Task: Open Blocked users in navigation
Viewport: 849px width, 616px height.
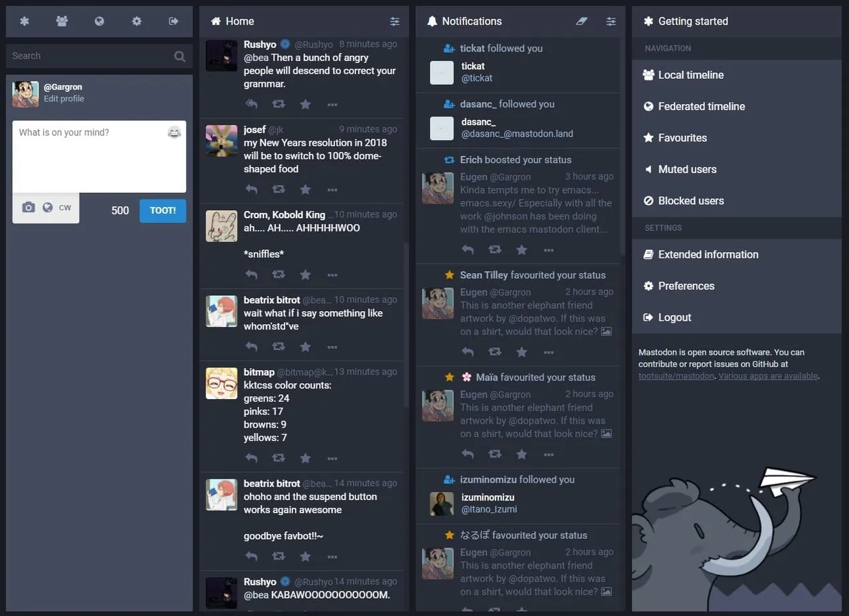Action: click(736, 201)
